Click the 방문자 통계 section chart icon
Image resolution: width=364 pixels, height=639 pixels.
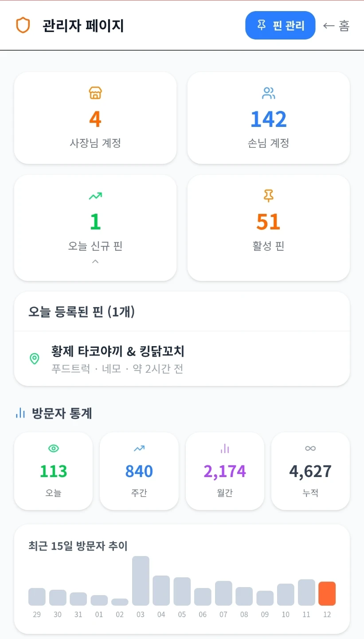[20, 414]
